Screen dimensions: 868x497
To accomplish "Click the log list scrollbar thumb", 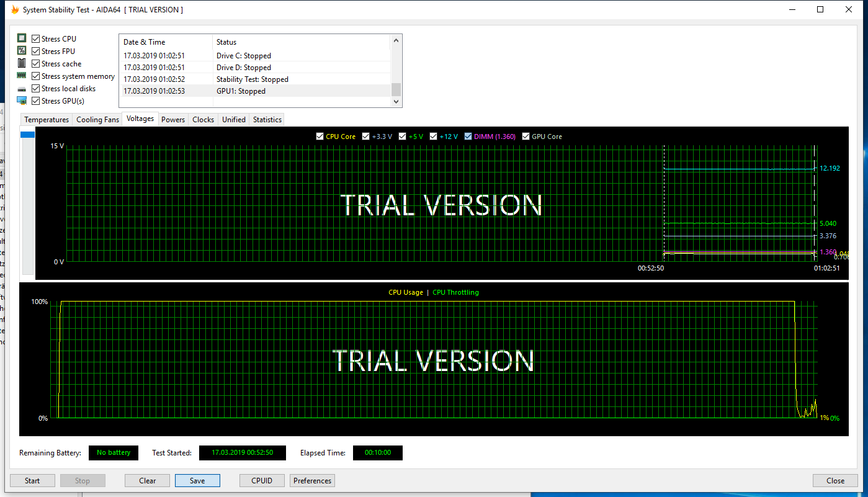I will point(396,89).
